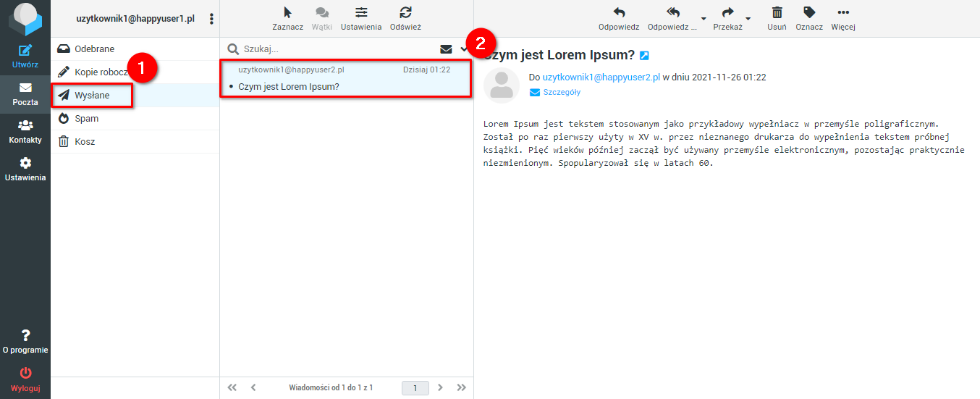
Task: Click the account name uzytkownik1@happyuser1.pl
Action: (x=135, y=19)
